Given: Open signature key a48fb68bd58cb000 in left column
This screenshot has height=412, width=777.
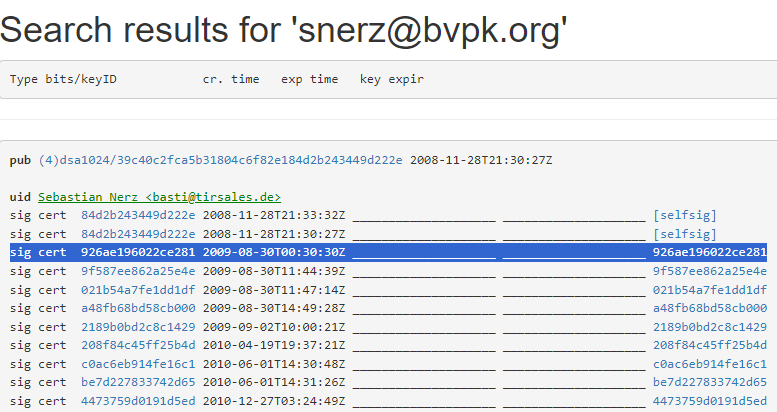Looking at the screenshot, I should pos(138,308).
